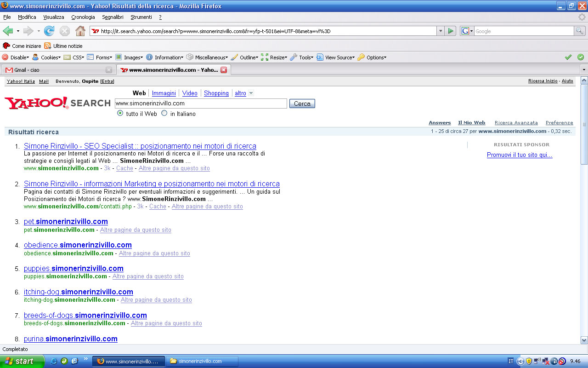Click the yellow security shield tray icon
The image size is (588, 368).
(529, 361)
